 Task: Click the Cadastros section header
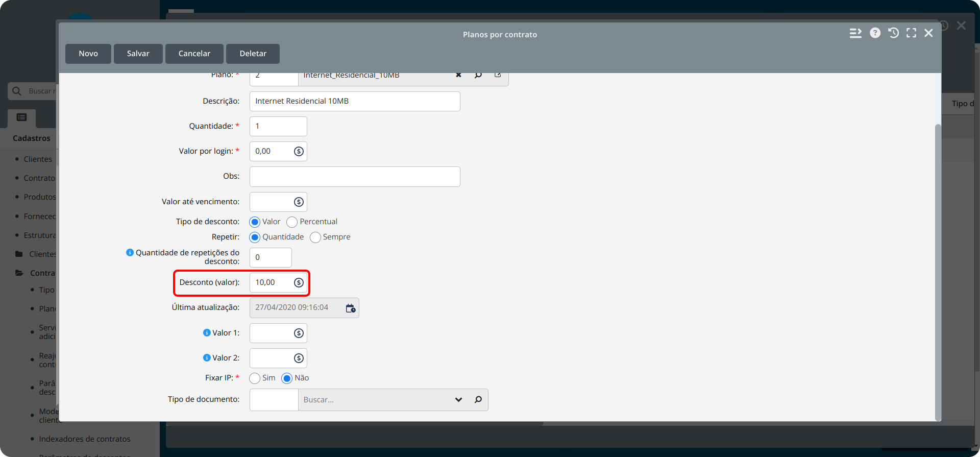tap(32, 138)
